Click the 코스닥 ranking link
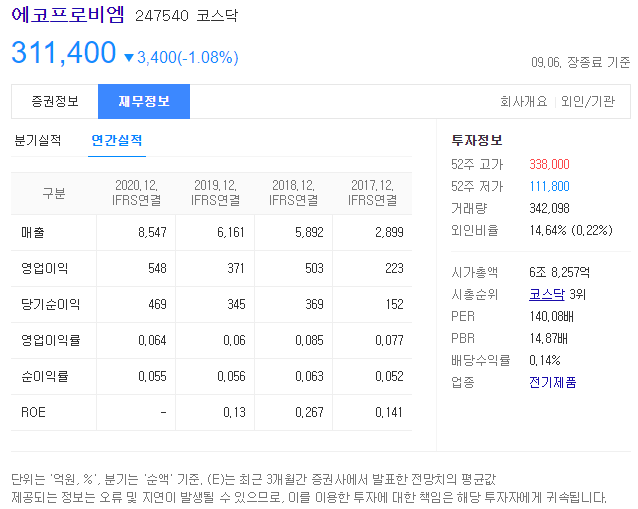 coord(547,294)
